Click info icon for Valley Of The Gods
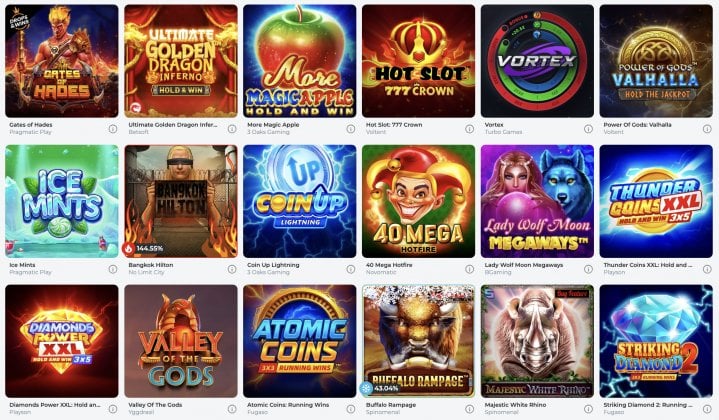This screenshot has width=719, height=420. click(232, 409)
